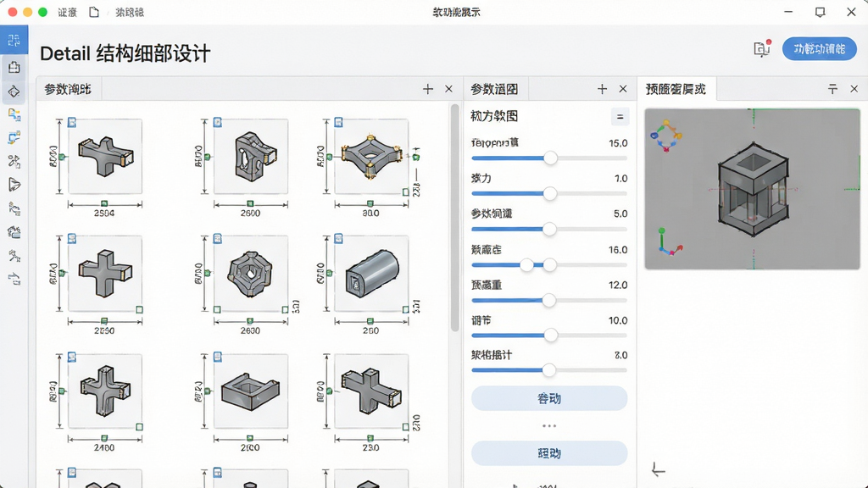868x488 pixels.
Task: Click the blue pill button at top right
Action: 820,49
